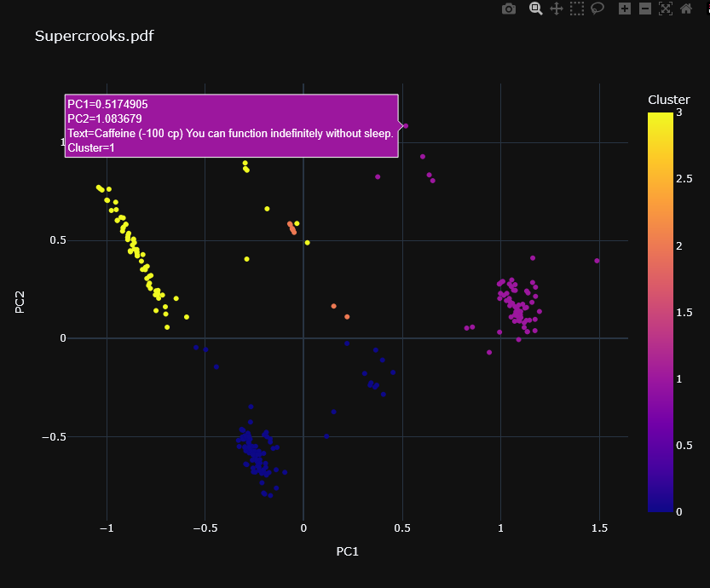The image size is (710, 588).
Task: Click the x-axis tick label 0.5
Action: [x=402, y=528]
